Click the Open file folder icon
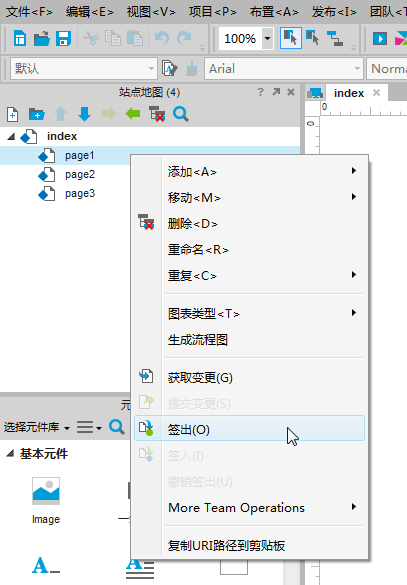Image resolution: width=407 pixels, height=585 pixels. pos(41,38)
